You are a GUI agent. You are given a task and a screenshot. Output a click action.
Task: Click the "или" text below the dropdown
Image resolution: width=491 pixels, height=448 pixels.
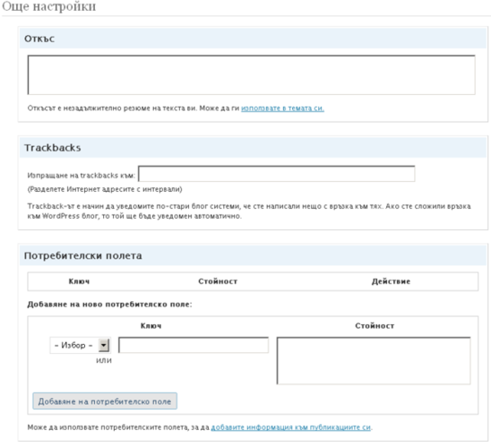[104, 360]
